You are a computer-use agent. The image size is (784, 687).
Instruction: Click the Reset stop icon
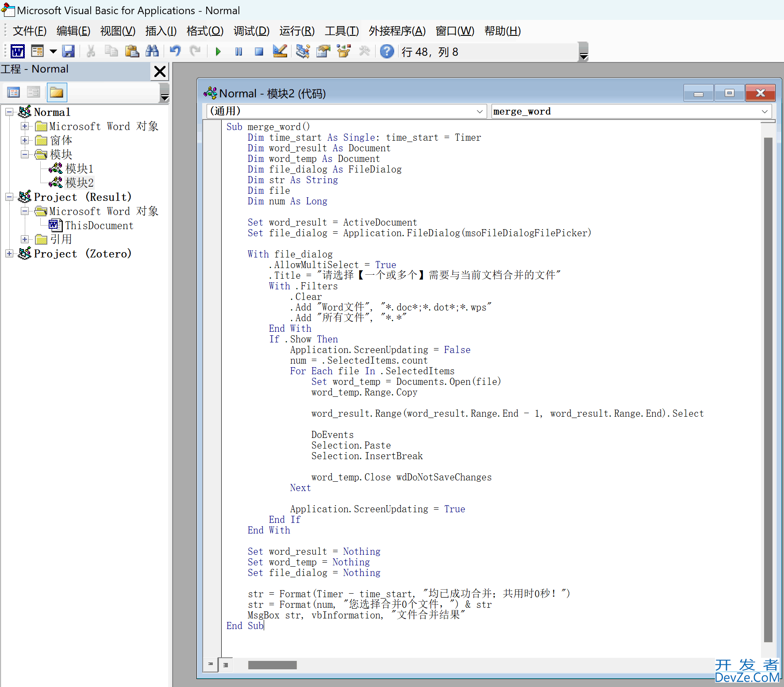point(259,52)
